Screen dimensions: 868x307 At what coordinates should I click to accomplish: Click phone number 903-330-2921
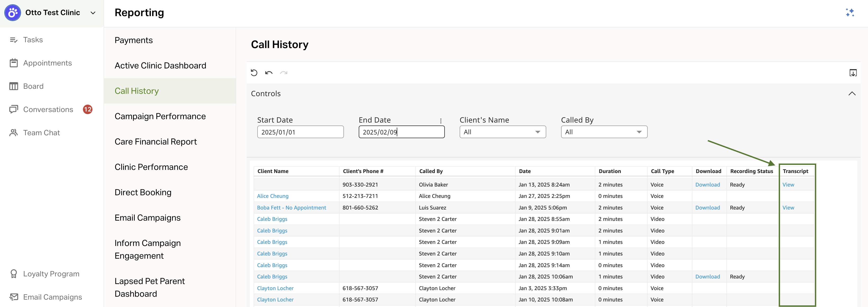tap(360, 185)
